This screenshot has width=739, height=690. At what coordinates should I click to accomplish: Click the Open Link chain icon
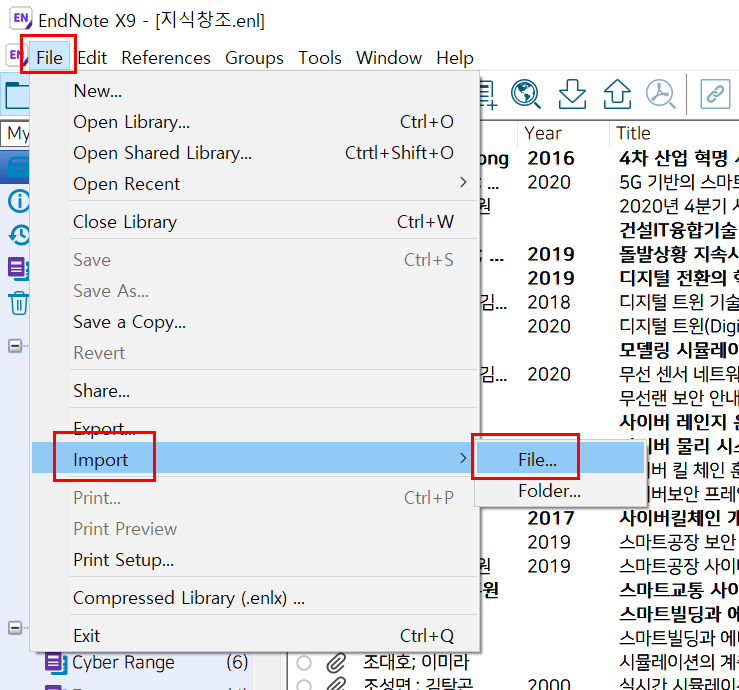click(715, 94)
